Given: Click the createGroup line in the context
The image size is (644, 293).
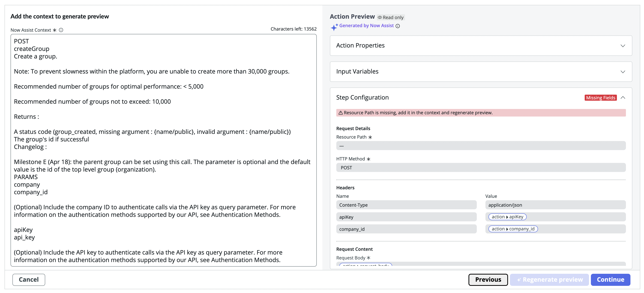Looking at the screenshot, I should point(31,49).
